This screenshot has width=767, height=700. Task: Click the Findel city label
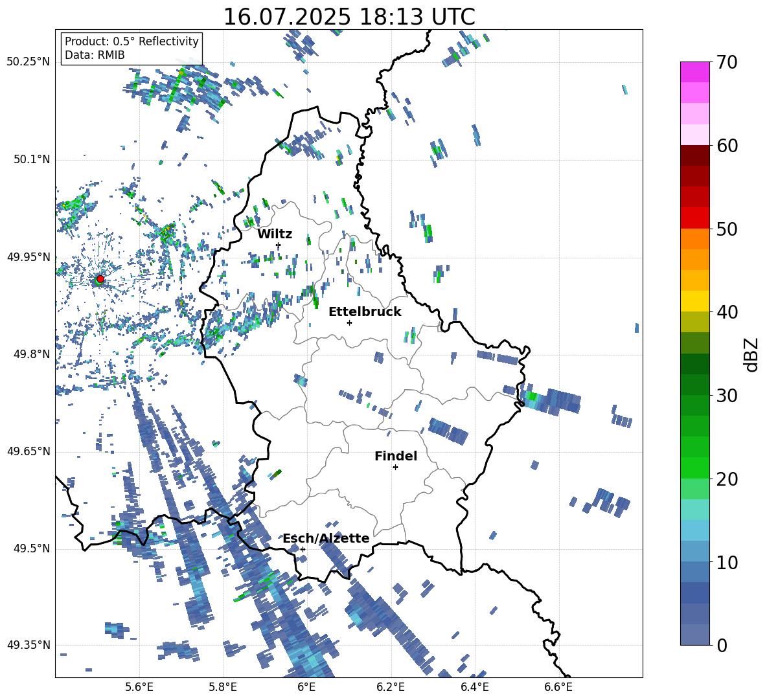tap(396, 456)
